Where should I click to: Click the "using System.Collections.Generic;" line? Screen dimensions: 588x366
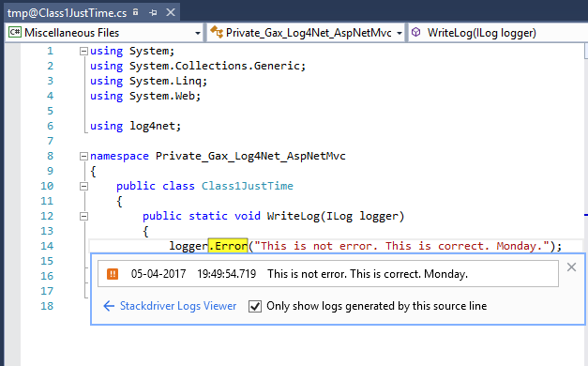(x=198, y=66)
